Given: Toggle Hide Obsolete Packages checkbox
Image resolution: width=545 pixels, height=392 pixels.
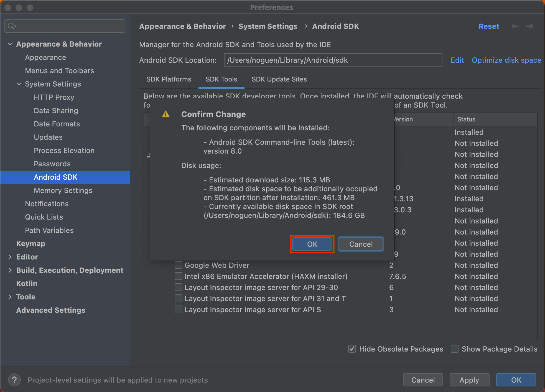Looking at the screenshot, I should pyautogui.click(x=352, y=349).
